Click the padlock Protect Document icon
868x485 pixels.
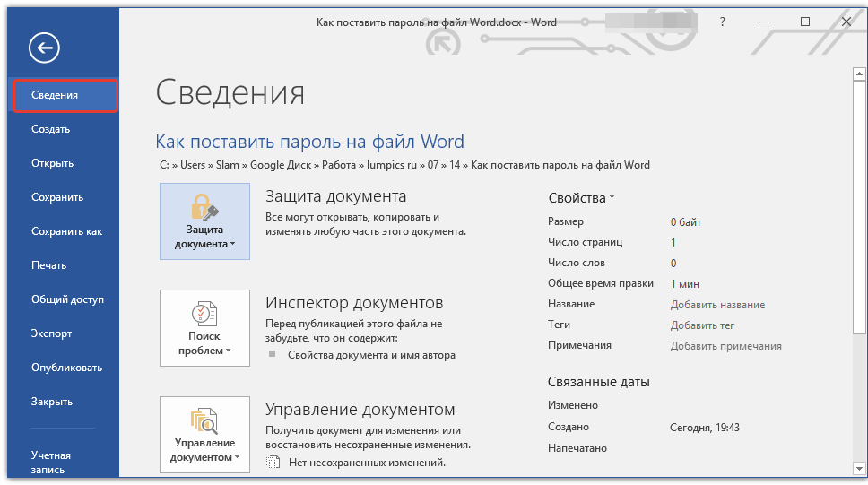coord(204,208)
